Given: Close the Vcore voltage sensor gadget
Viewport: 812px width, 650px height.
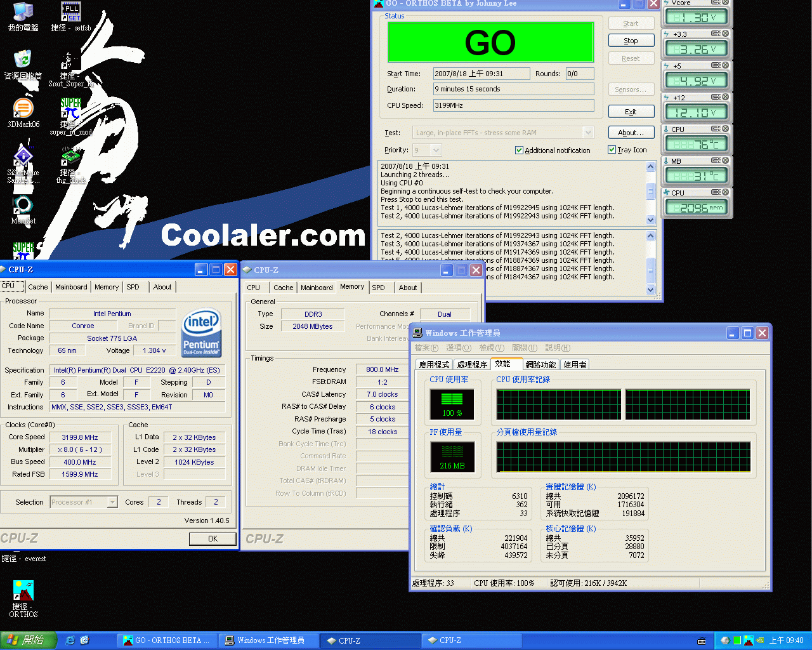Looking at the screenshot, I should point(725,3).
